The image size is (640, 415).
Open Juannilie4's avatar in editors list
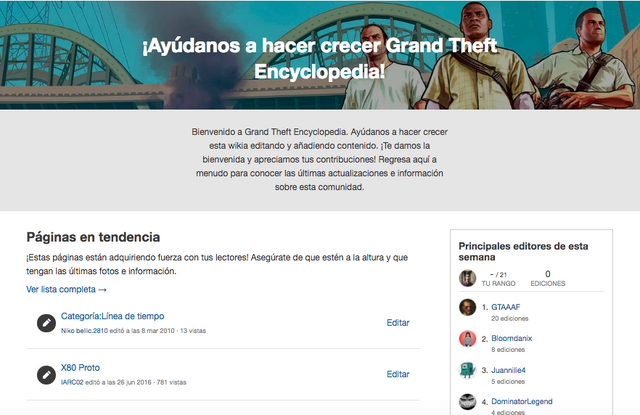coord(467,370)
